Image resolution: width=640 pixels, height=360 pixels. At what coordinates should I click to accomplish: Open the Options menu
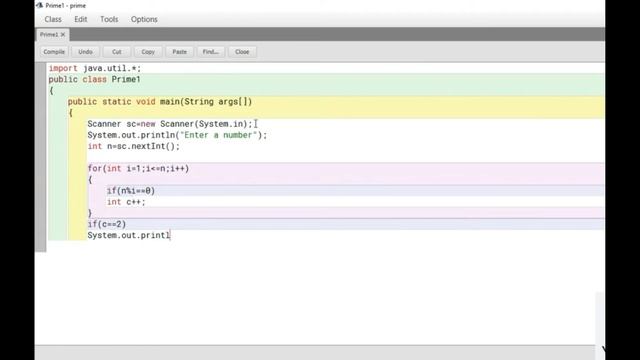[144, 19]
